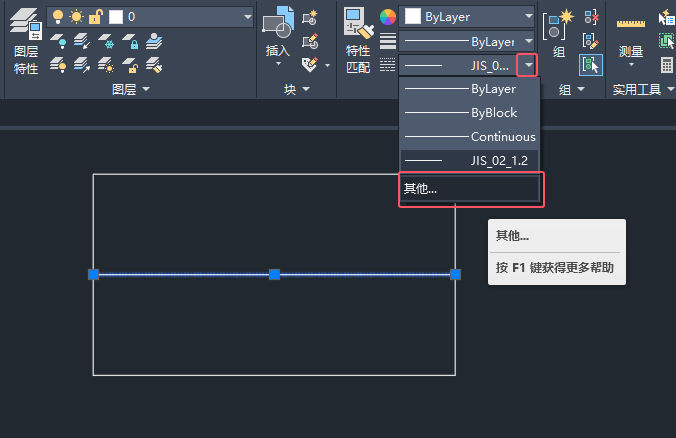The height and width of the screenshot is (438, 676).
Task: Select JIS_02_1.2 linetype entry
Action: coord(469,161)
